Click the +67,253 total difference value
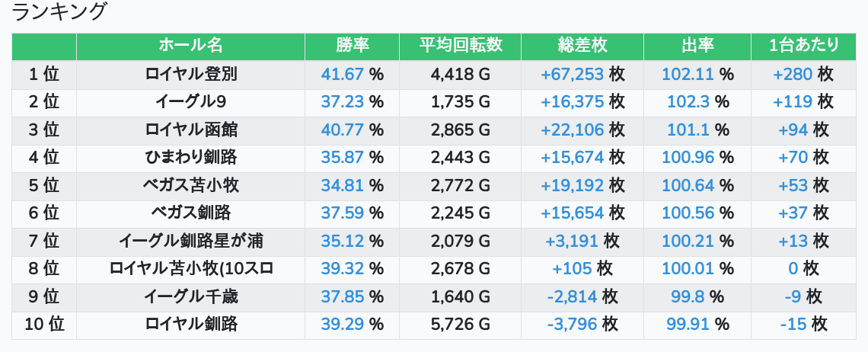The width and height of the screenshot is (868, 352). pos(572,74)
